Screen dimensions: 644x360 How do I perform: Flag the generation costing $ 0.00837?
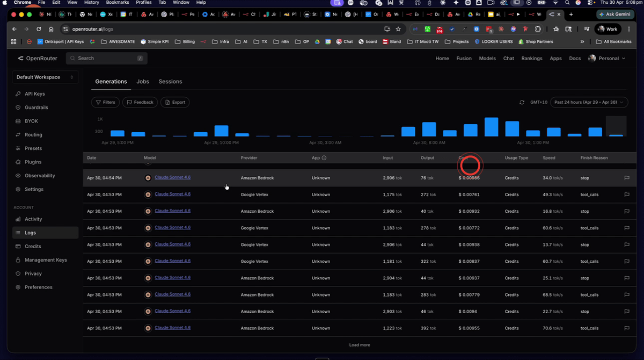pyautogui.click(x=626, y=261)
